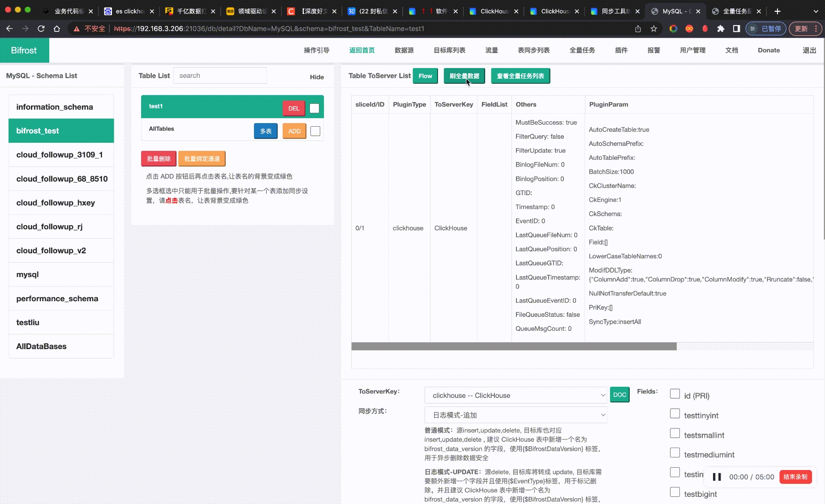The width and height of the screenshot is (825, 504).
Task: Click the horizontal scrollbar of ToServer table
Action: tap(514, 346)
